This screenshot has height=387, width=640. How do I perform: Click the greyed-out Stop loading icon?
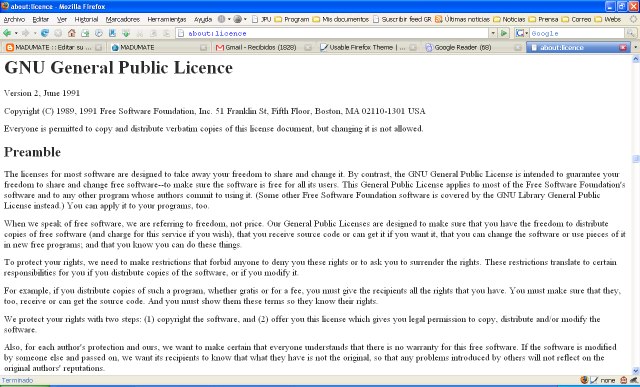pos(58,33)
